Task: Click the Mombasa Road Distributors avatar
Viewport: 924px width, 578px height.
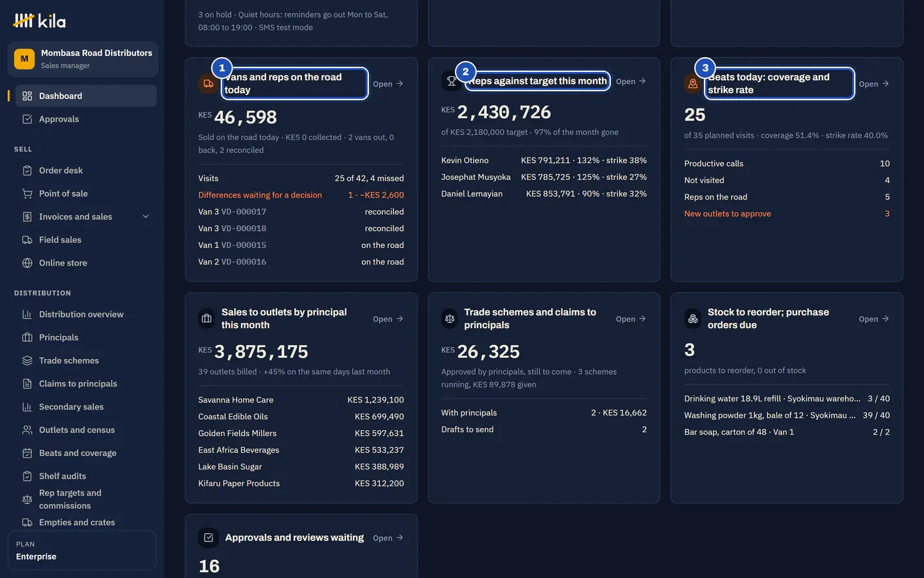Action: coord(24,59)
